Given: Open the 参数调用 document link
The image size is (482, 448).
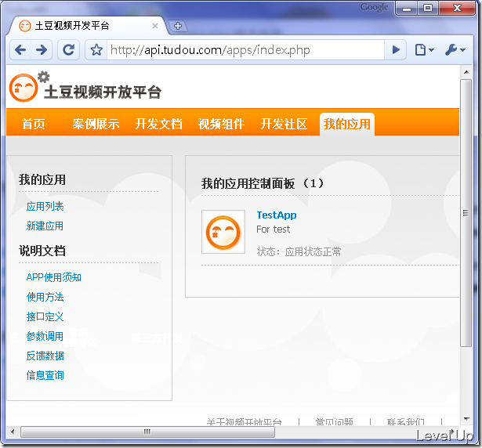Looking at the screenshot, I should pos(45,336).
